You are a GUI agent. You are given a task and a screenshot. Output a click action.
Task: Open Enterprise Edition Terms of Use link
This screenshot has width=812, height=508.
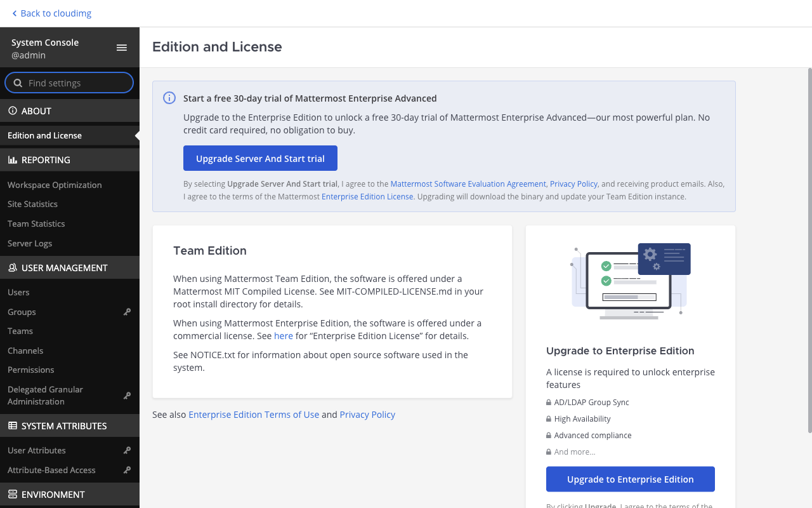254,415
